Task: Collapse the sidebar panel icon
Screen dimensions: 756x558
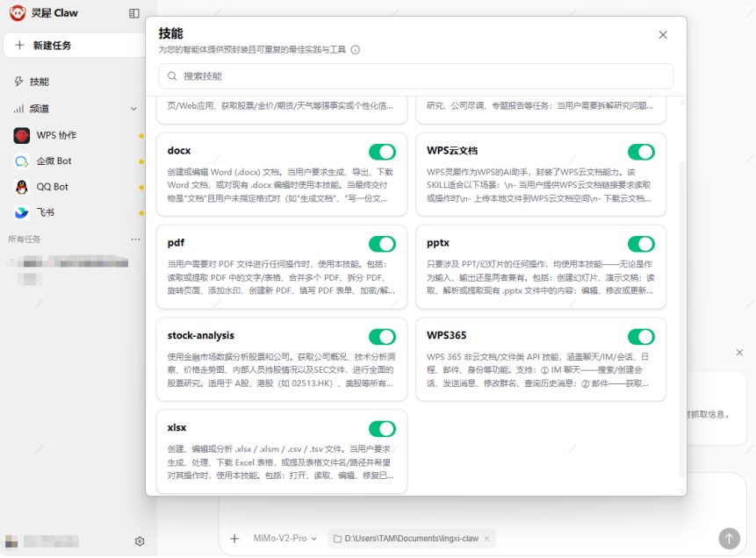Action: pyautogui.click(x=134, y=13)
